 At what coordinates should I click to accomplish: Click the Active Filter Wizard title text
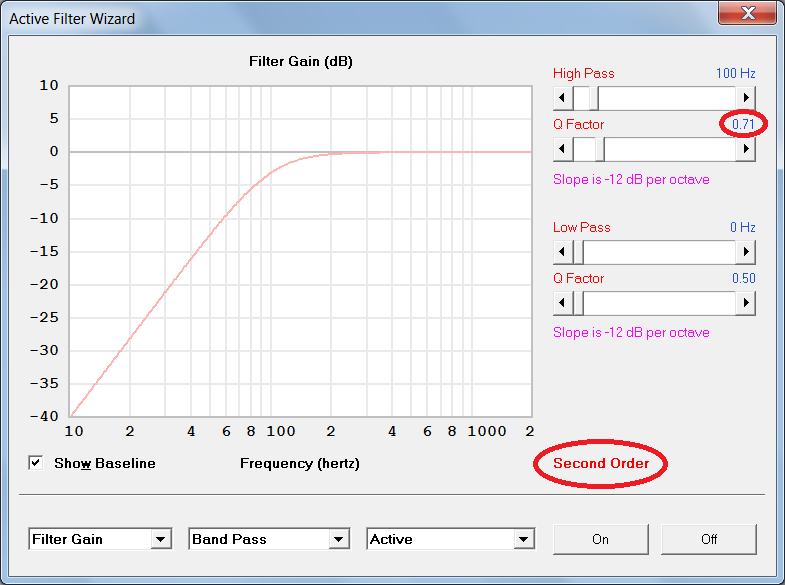point(72,19)
